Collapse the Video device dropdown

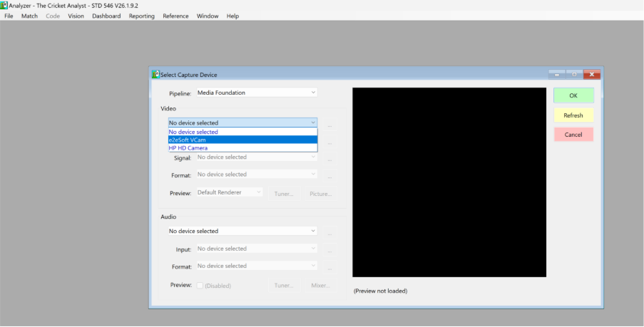coord(242,123)
